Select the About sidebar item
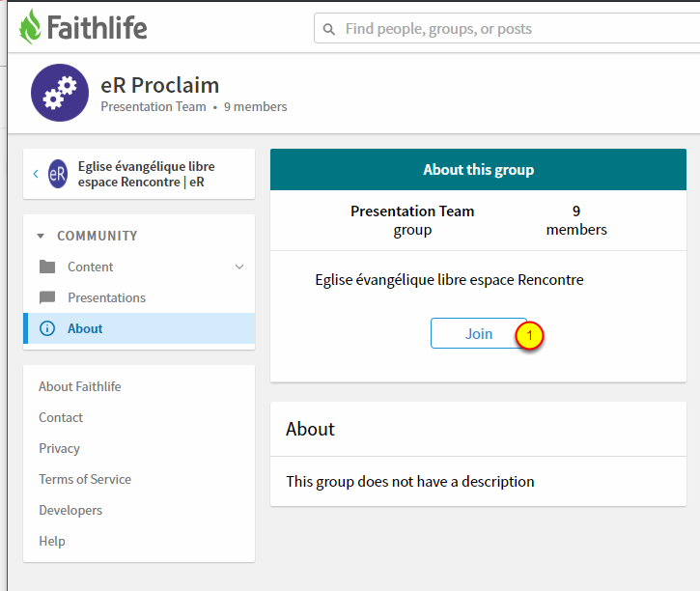The width and height of the screenshot is (700, 591). point(85,329)
